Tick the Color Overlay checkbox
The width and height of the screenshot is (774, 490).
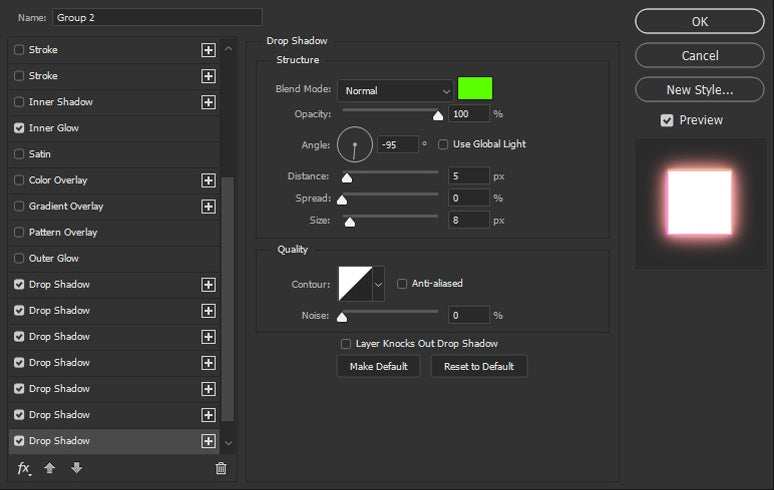(x=19, y=180)
